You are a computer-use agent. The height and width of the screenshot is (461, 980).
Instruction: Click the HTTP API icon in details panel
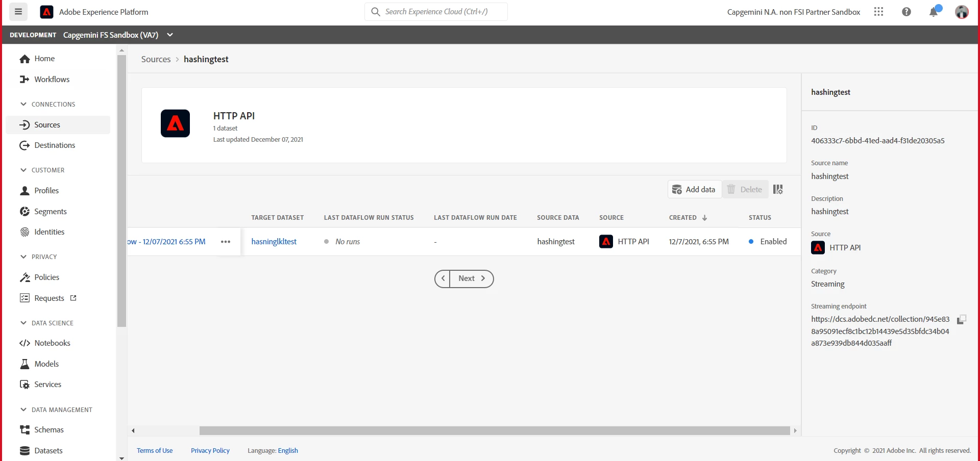(818, 248)
